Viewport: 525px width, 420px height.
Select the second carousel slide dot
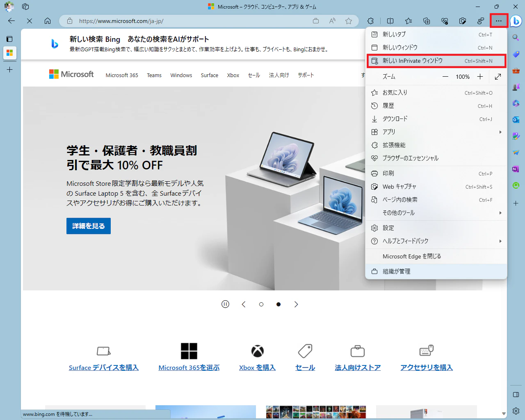point(278,304)
